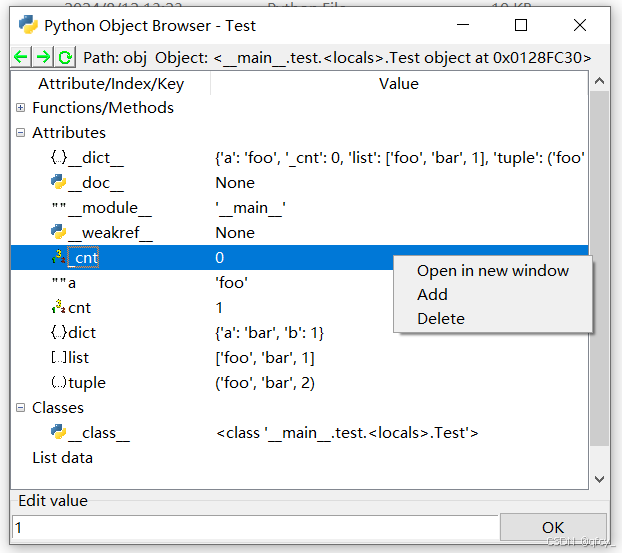Click the <class '__main__.test...> value
Viewport: 622px width, 553px height.
click(x=347, y=433)
